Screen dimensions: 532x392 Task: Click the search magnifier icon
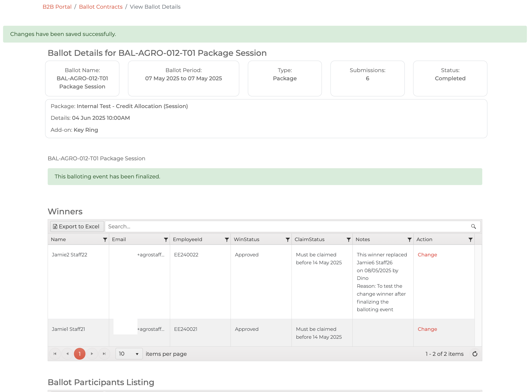point(473,227)
